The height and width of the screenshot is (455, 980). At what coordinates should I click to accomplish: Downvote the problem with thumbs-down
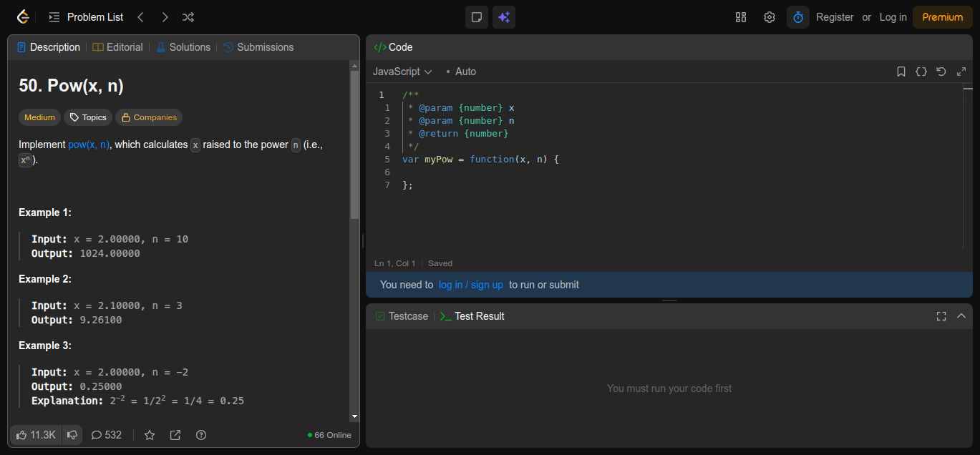72,435
